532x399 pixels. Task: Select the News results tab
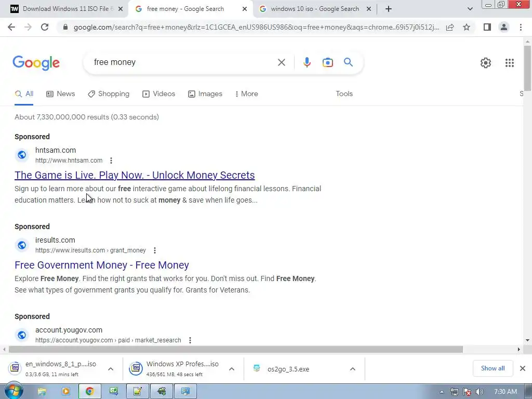pyautogui.click(x=60, y=94)
